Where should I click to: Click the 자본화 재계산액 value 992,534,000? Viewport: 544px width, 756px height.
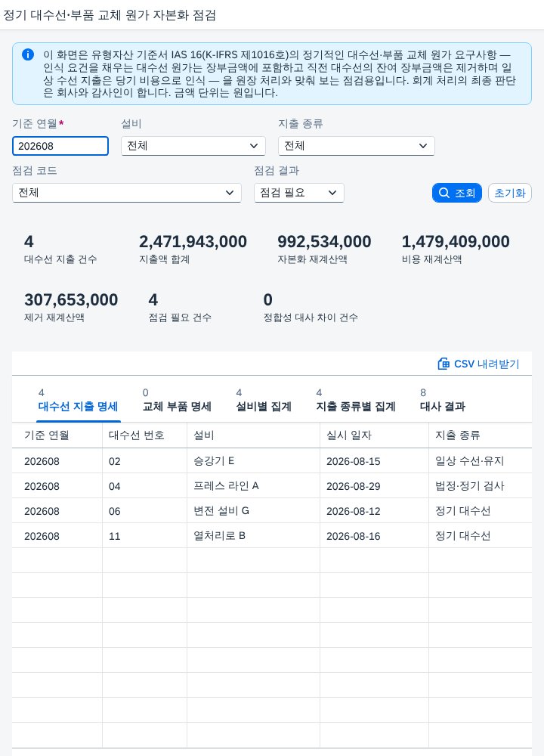(324, 242)
